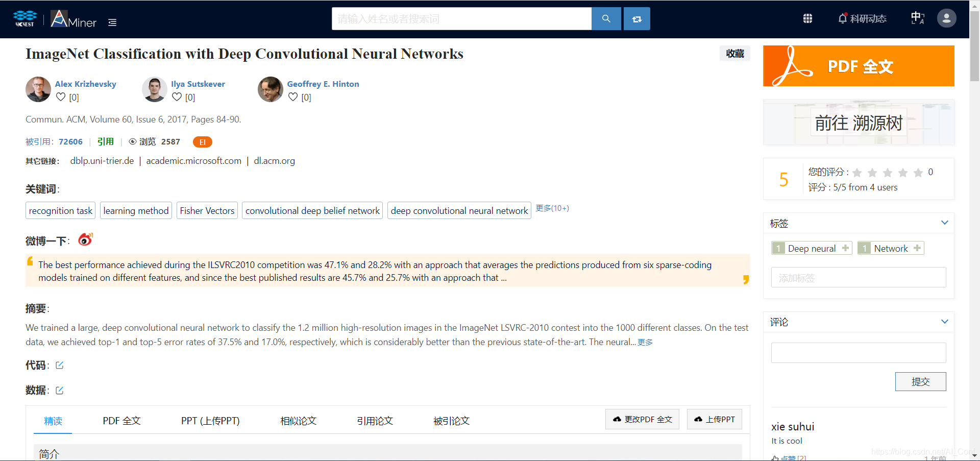Collapse the 评论 comments panel

click(945, 322)
